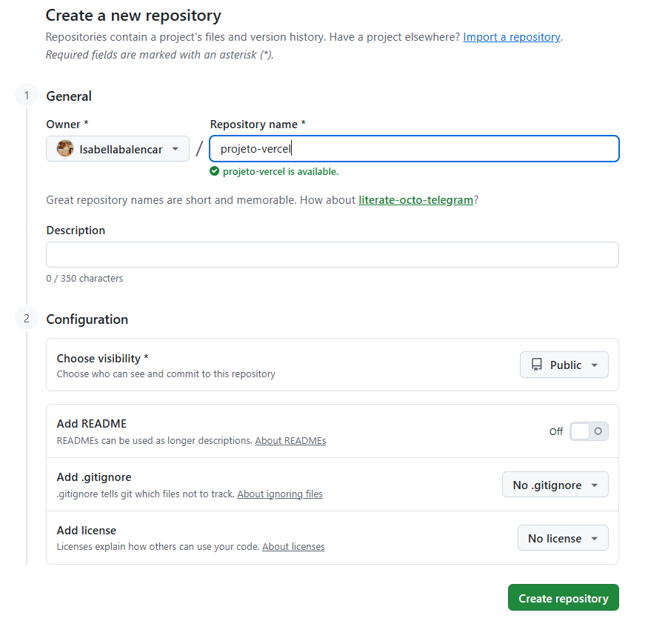Screen dimensions: 668x644
Task: Open the No .gitignore template dropdown
Action: point(555,485)
